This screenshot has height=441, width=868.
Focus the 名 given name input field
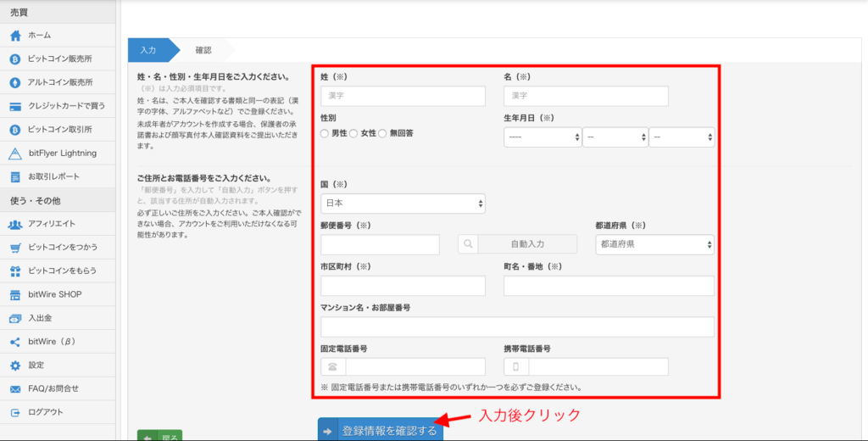(x=586, y=96)
